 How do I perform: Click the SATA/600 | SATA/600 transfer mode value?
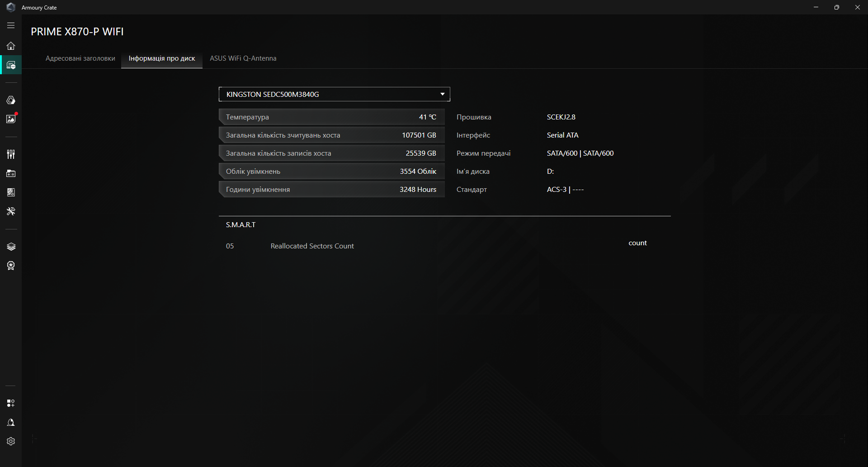[x=580, y=153]
